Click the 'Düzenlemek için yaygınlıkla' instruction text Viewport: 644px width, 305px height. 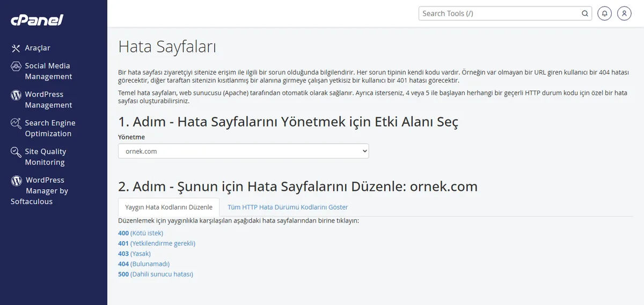coord(238,221)
